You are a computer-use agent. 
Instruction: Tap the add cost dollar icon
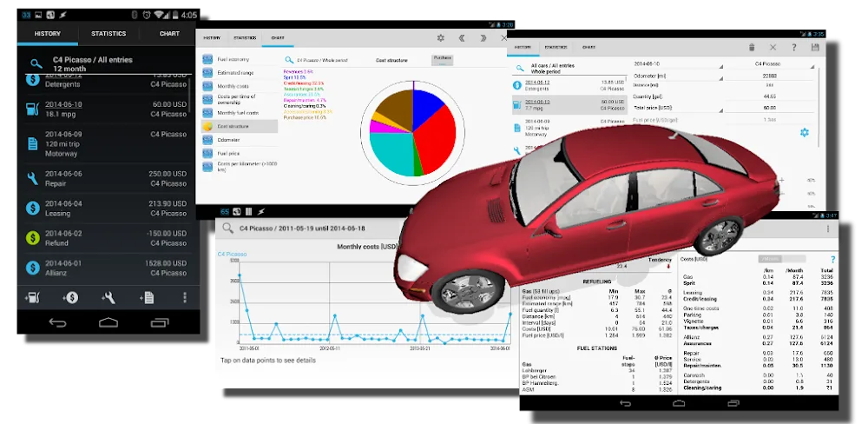pyautogui.click(x=70, y=298)
